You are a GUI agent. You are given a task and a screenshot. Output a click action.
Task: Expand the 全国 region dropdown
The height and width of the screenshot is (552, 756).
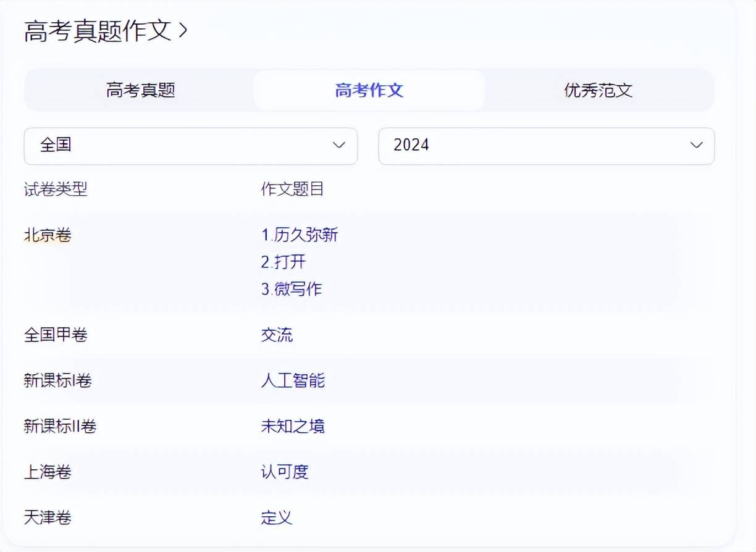pos(190,146)
